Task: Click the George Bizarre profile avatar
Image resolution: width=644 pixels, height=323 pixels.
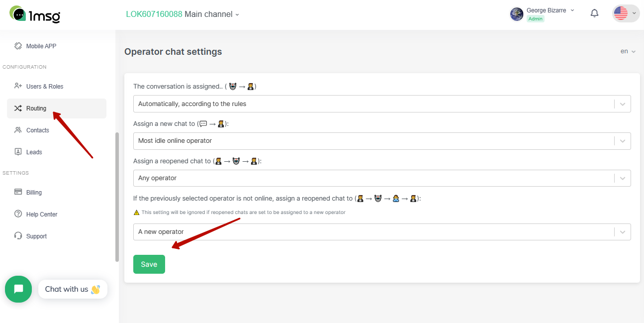Action: coord(517,14)
